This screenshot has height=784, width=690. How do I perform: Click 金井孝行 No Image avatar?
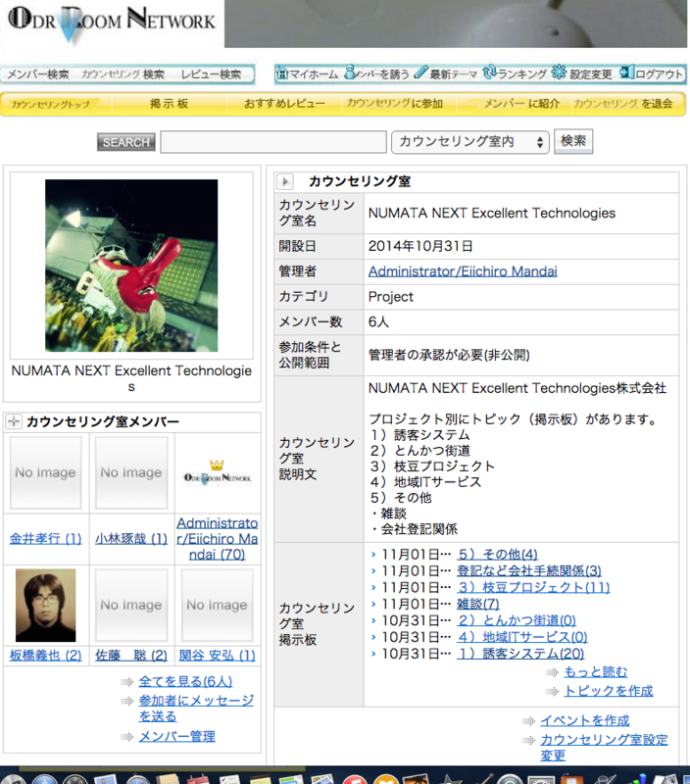tap(45, 472)
